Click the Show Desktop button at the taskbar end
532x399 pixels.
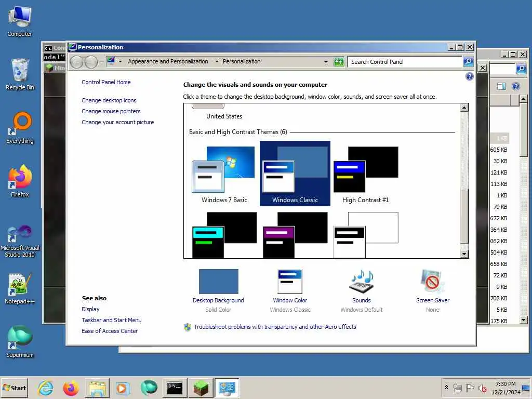tap(527, 388)
